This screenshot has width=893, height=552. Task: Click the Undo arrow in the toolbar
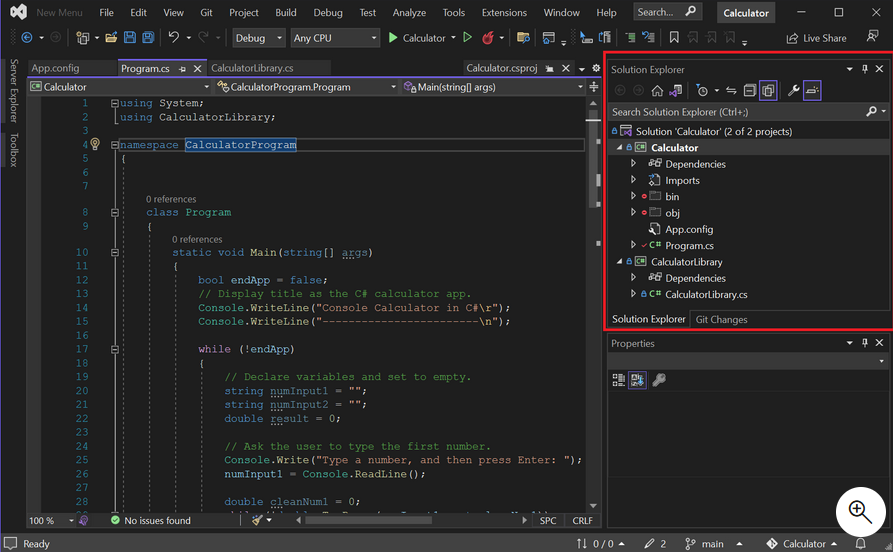point(174,38)
